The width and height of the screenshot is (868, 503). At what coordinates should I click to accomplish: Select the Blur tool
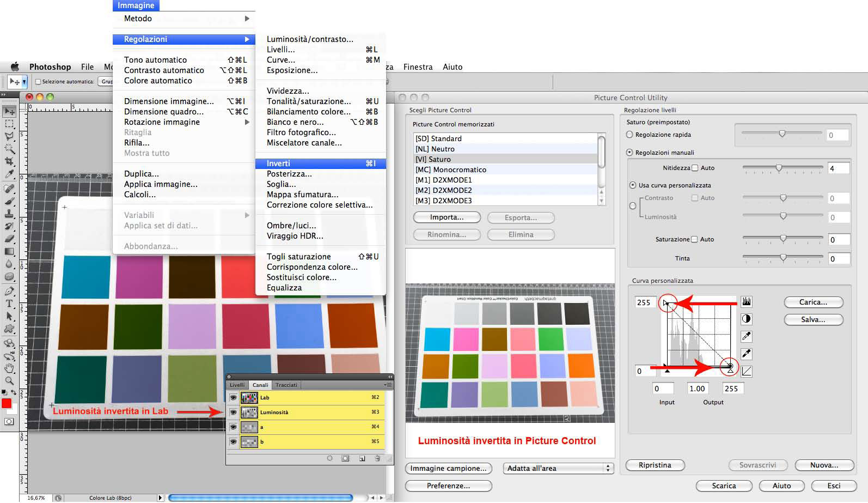pyautogui.click(x=9, y=264)
